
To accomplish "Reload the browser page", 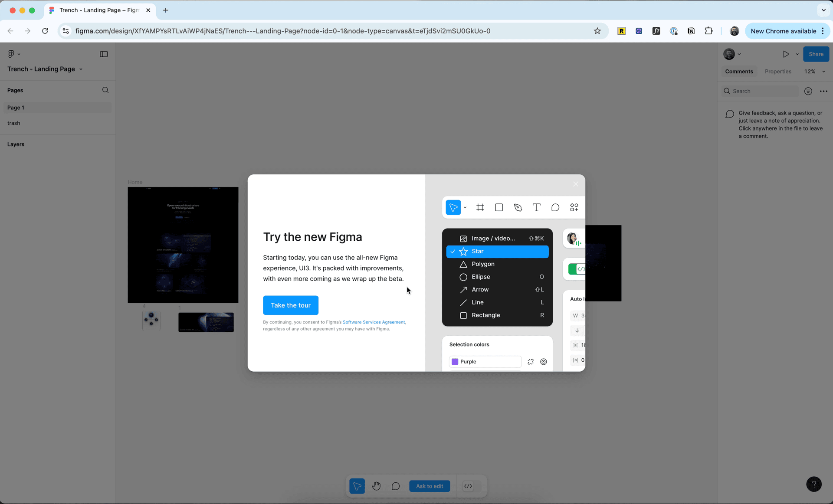I will (45, 31).
